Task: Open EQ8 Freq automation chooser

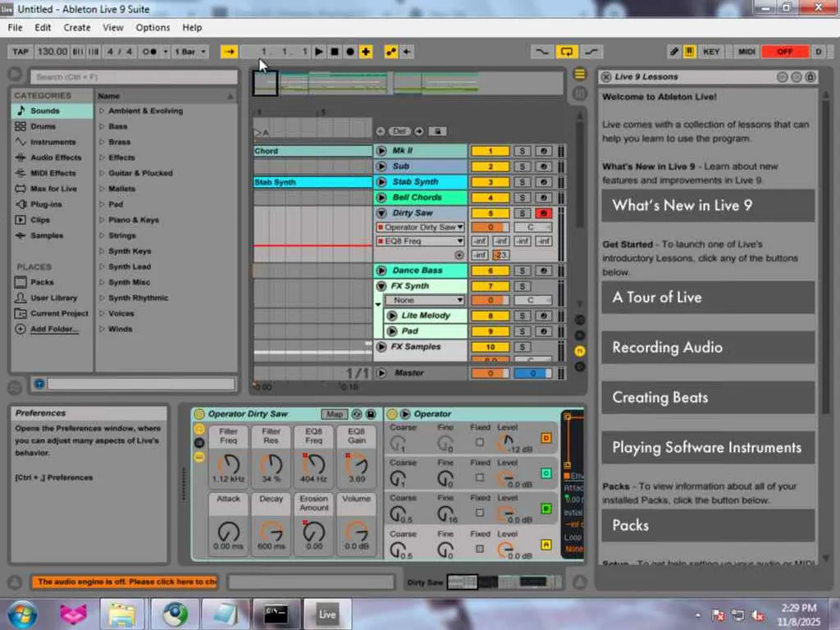Action: [420, 241]
